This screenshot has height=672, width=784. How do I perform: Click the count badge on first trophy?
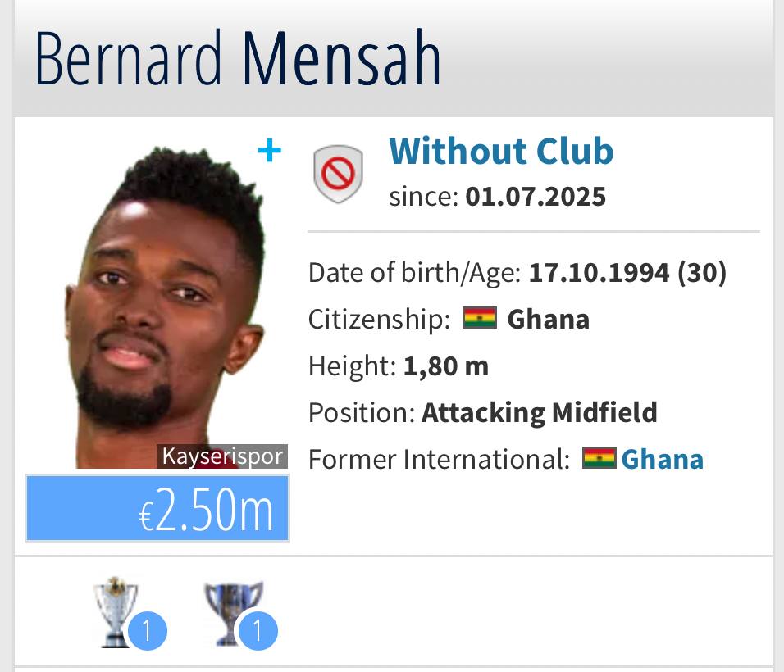click(x=148, y=631)
